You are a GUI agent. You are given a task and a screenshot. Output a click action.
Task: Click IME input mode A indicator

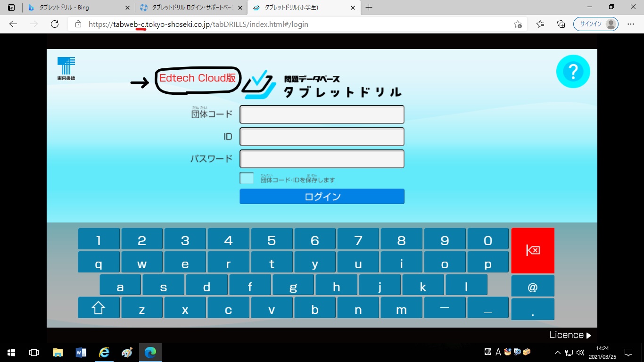pyautogui.click(x=498, y=352)
